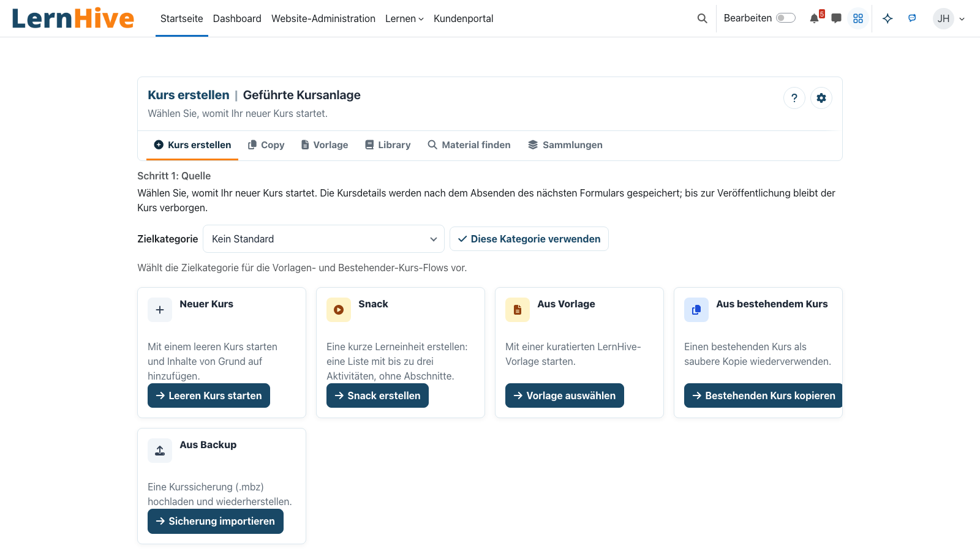Screen dimensions: 980x551
Task: Click Diese Kategorie verwenden button
Action: (529, 239)
